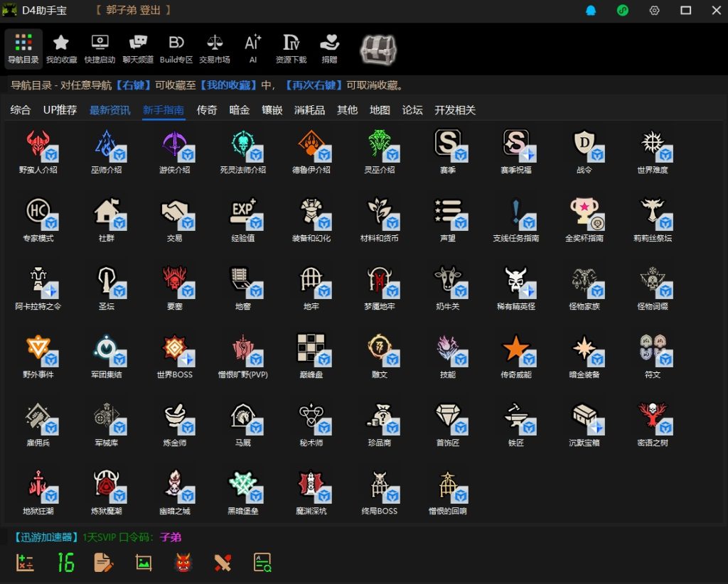Click the note with pencil bottom icon
Viewport: 728px width, 584px height.
(104, 563)
